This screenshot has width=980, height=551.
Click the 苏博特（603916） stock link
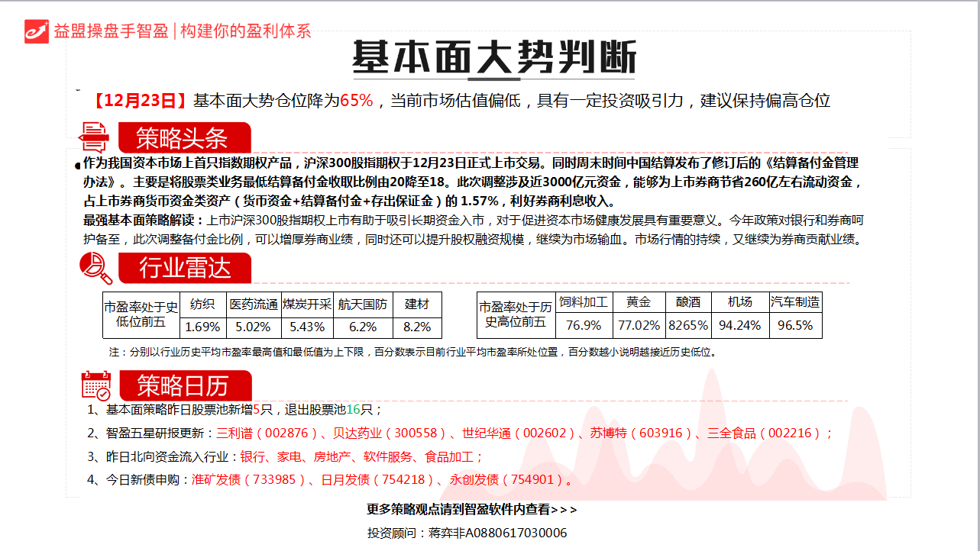click(x=642, y=433)
